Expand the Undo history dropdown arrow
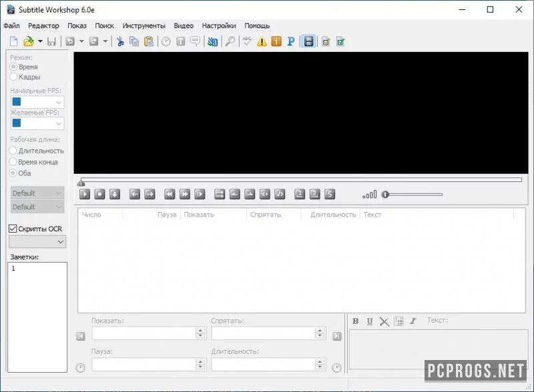The height and width of the screenshot is (392, 534). pos(81,41)
